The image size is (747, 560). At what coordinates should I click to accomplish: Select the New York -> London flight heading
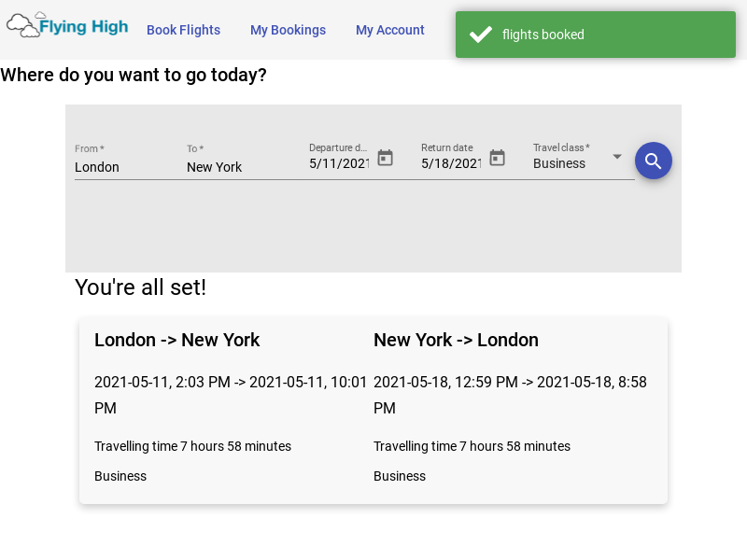click(456, 340)
